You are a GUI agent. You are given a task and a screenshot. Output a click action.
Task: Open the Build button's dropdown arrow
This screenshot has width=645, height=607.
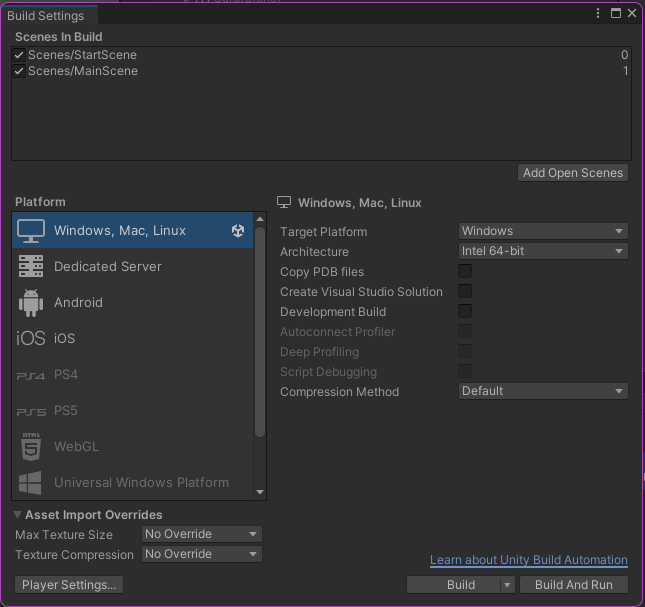coord(507,585)
